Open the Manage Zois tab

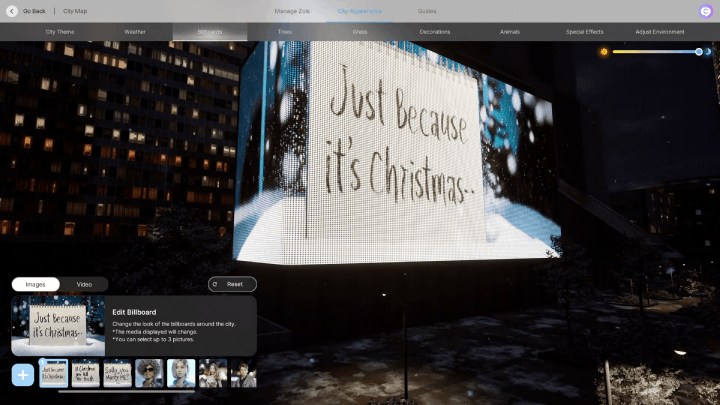tap(292, 11)
